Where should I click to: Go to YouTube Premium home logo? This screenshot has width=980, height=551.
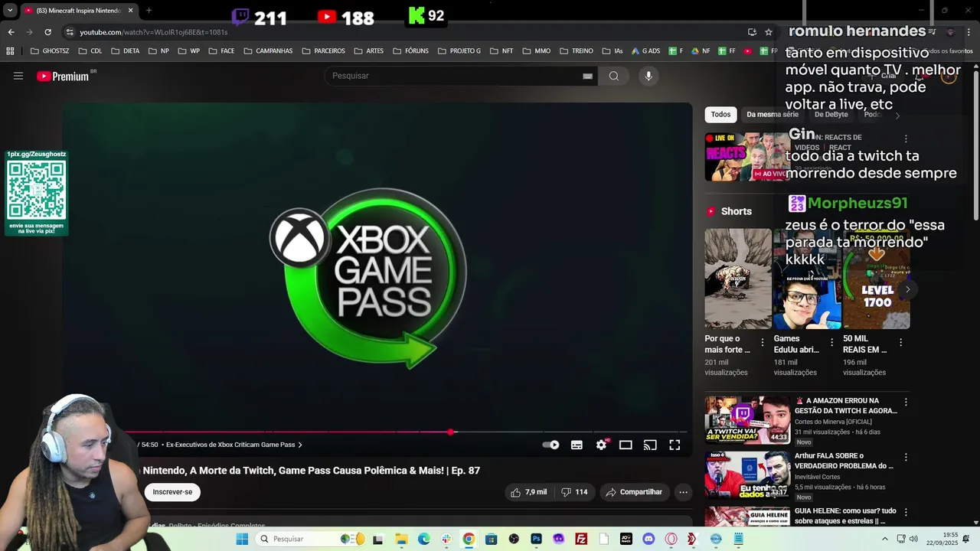[63, 76]
